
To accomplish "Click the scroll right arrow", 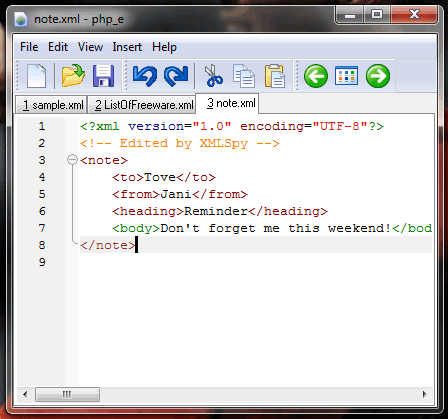I will 424,394.
